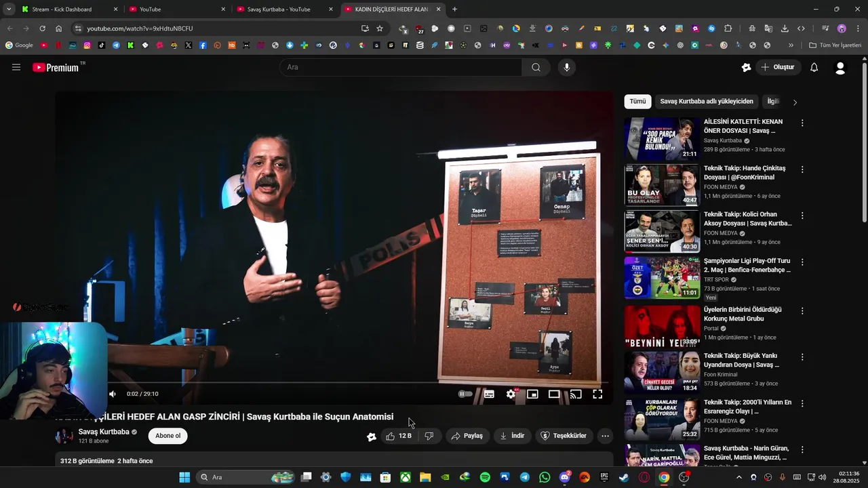Focus the YouTube Ara search field
Viewport: 868px width, 488px height.
pos(401,67)
